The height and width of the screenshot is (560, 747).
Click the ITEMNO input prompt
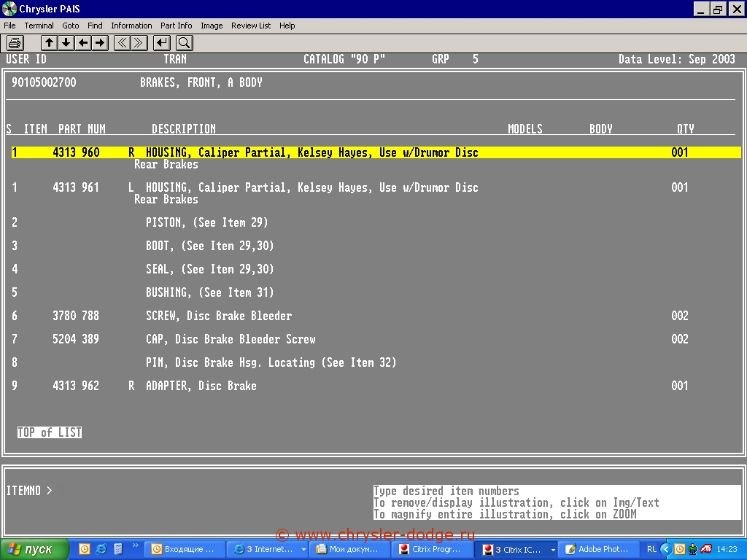tap(29, 491)
